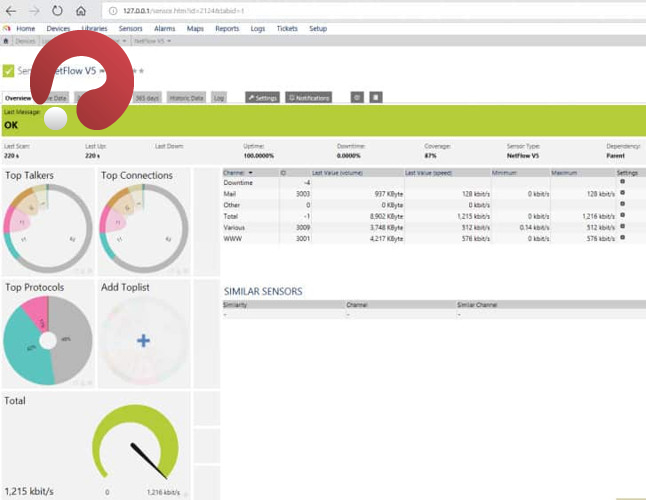Sort table by the Channel column arrow
Viewport: 646px width, 500px height.
(x=251, y=172)
